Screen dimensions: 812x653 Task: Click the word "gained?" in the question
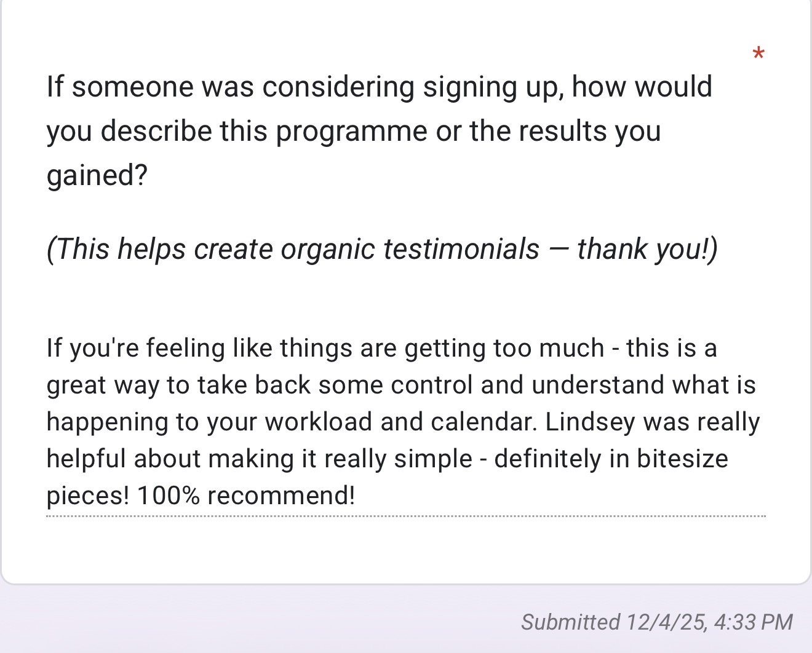97,175
